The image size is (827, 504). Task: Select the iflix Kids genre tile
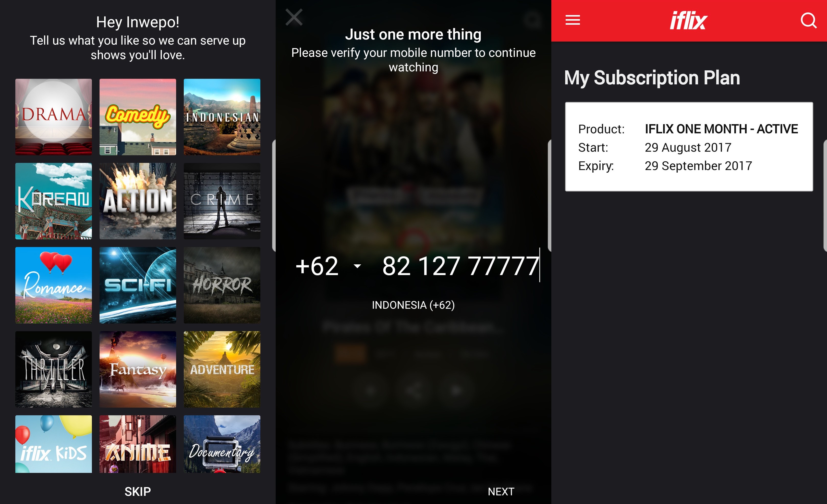pos(54,444)
